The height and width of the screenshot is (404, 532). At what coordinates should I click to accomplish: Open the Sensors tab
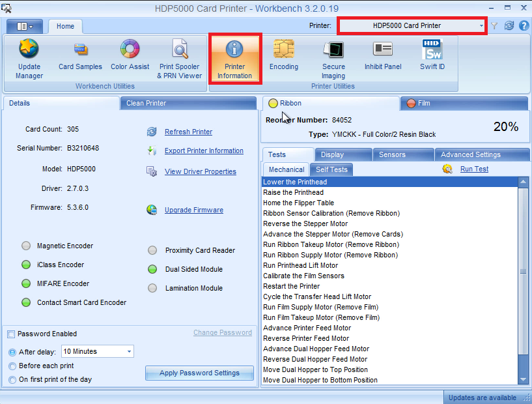[x=404, y=154]
